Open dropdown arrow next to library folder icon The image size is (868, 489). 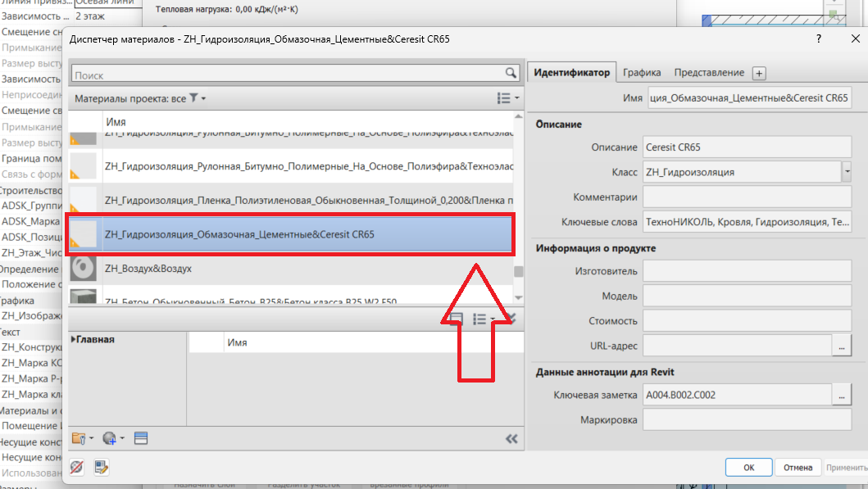(91, 439)
